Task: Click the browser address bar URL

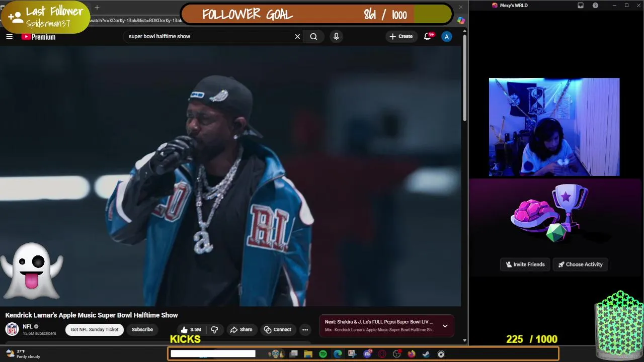Action: [x=136, y=21]
